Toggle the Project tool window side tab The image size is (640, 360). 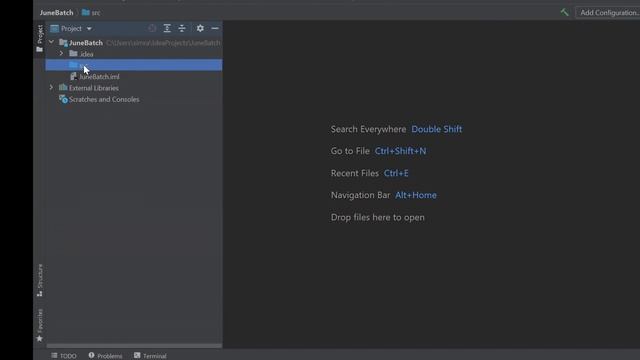40,38
